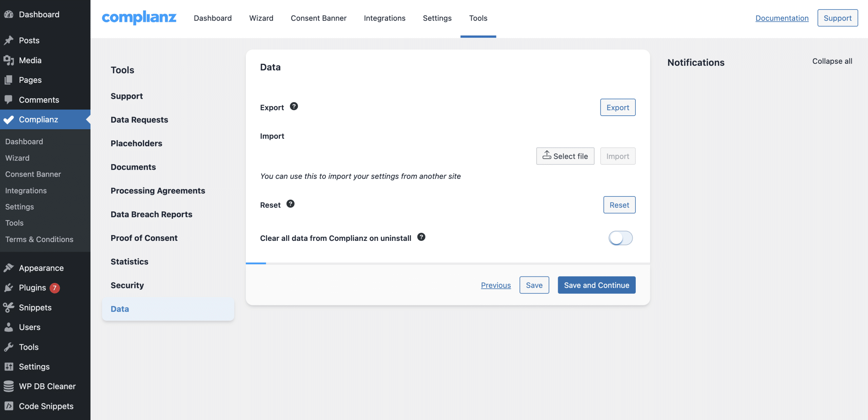This screenshot has height=420, width=868.
Task: Click the Media library icon
Action: point(9,60)
